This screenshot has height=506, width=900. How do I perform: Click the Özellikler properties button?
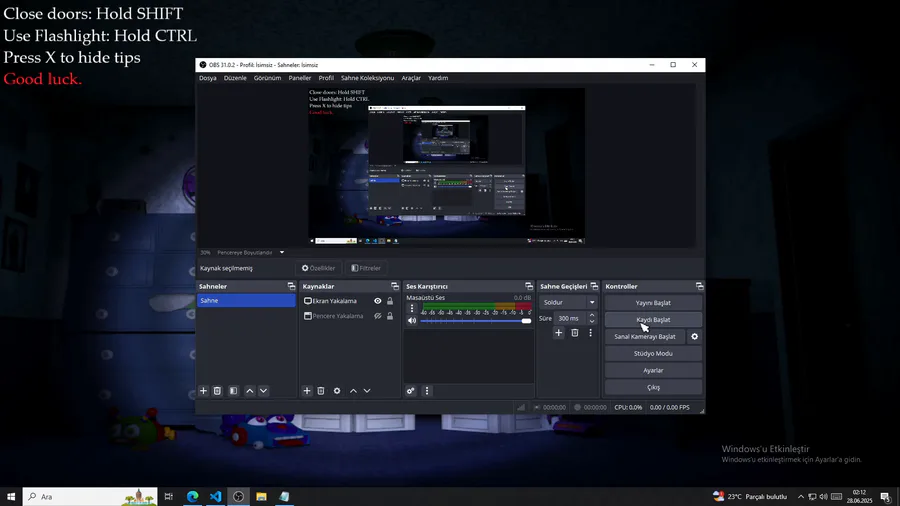pos(319,268)
